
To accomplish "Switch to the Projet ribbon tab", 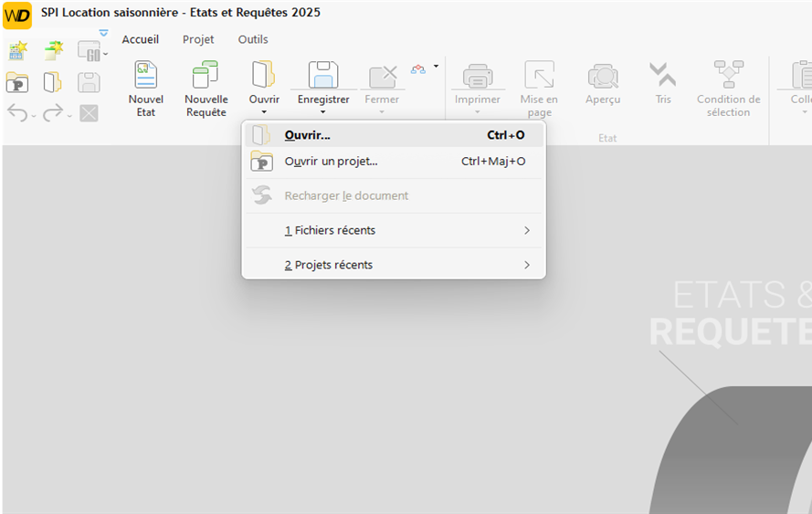I will click(x=198, y=40).
